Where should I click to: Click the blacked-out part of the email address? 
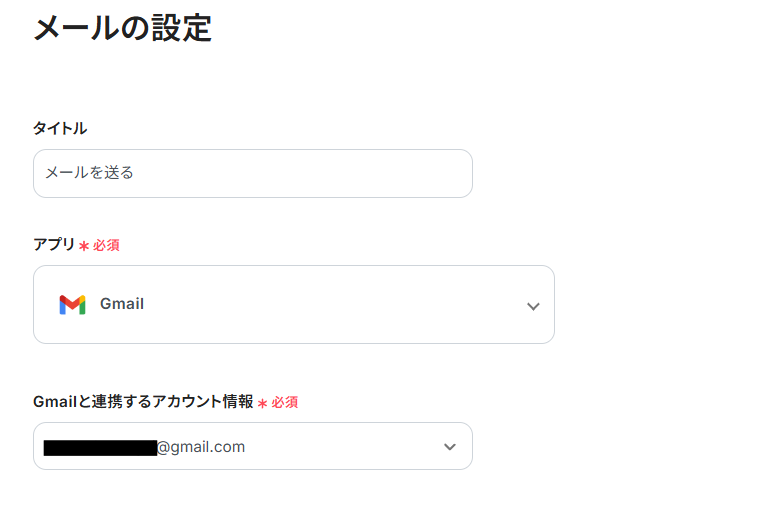(x=99, y=447)
